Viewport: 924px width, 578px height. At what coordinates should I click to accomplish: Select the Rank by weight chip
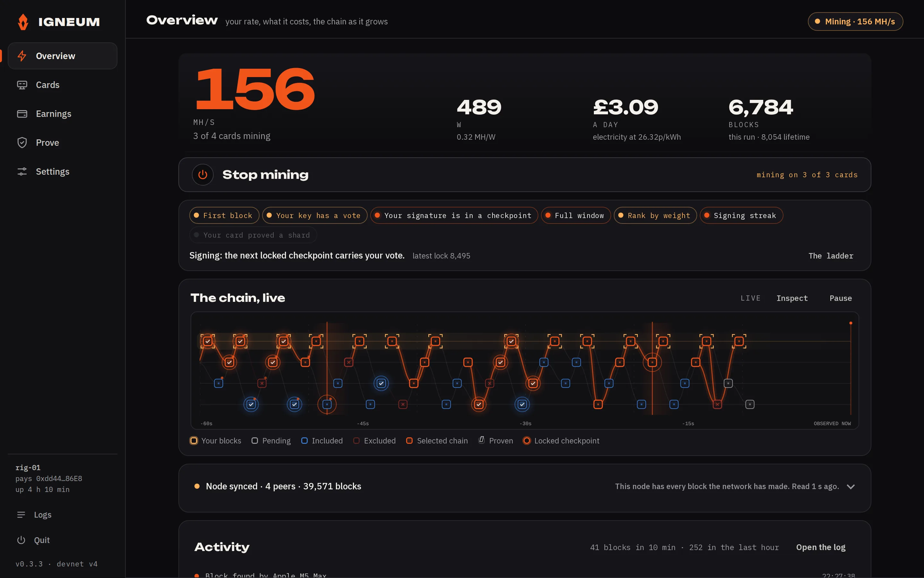(655, 215)
